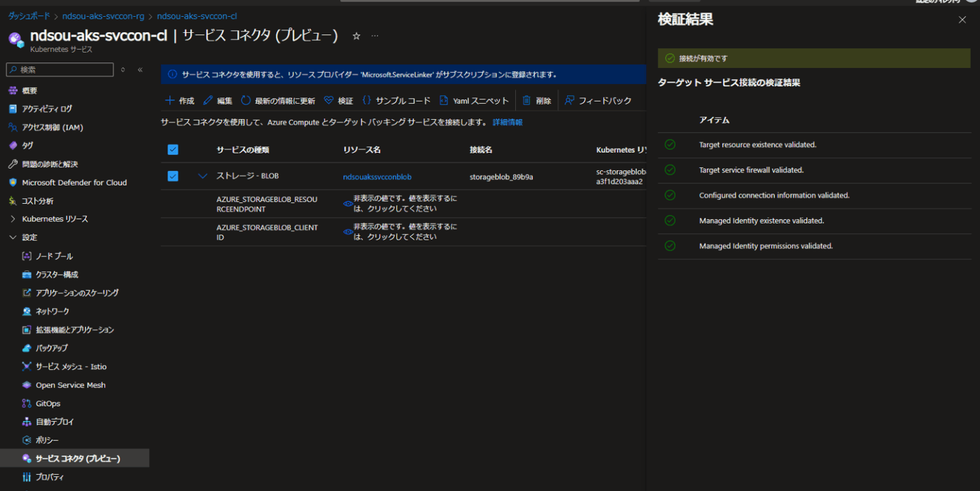This screenshot has height=491, width=980.
Task: Click Managed Identity existence validated row
Action: pos(815,221)
